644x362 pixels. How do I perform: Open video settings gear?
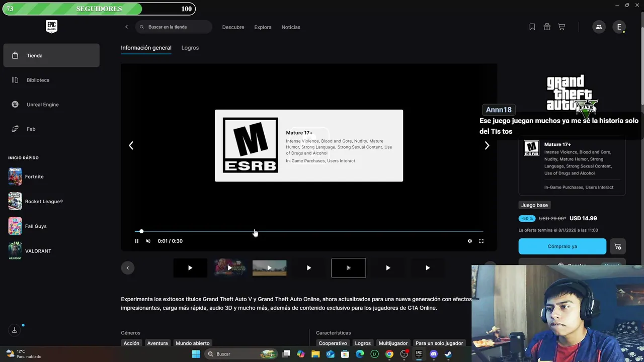(x=470, y=241)
